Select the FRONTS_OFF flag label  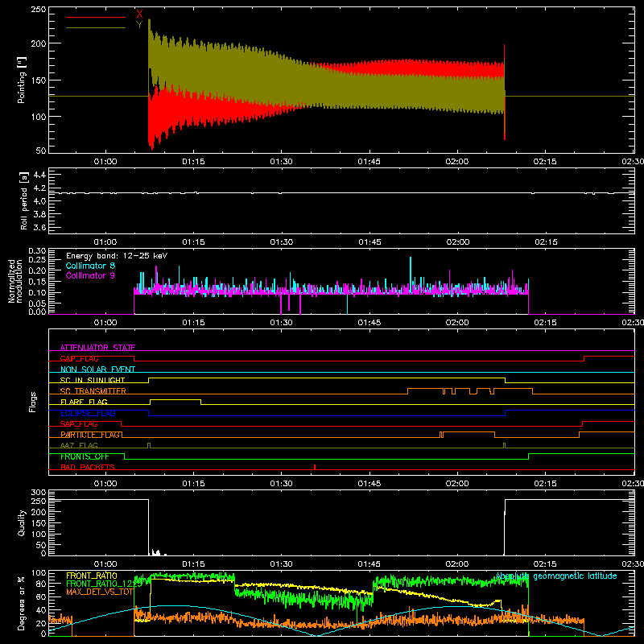85,456
